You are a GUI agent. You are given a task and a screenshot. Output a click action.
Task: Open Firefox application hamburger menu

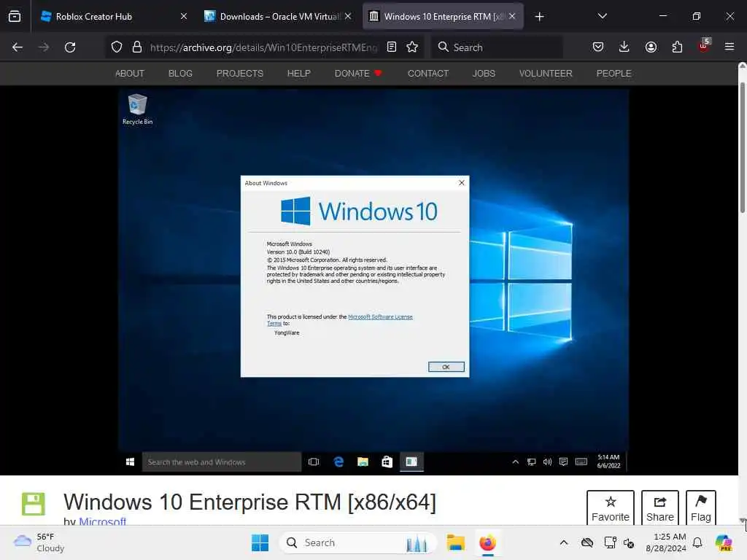pyautogui.click(x=729, y=47)
